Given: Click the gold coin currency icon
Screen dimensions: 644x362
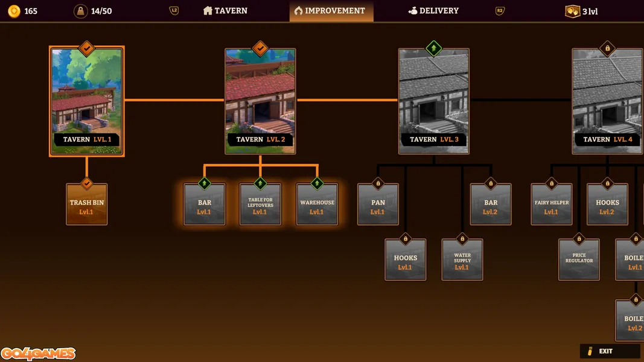Looking at the screenshot, I should pyautogui.click(x=14, y=11).
